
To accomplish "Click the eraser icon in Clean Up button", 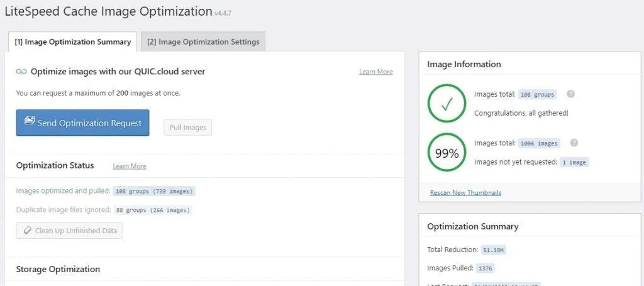I will 28,231.
